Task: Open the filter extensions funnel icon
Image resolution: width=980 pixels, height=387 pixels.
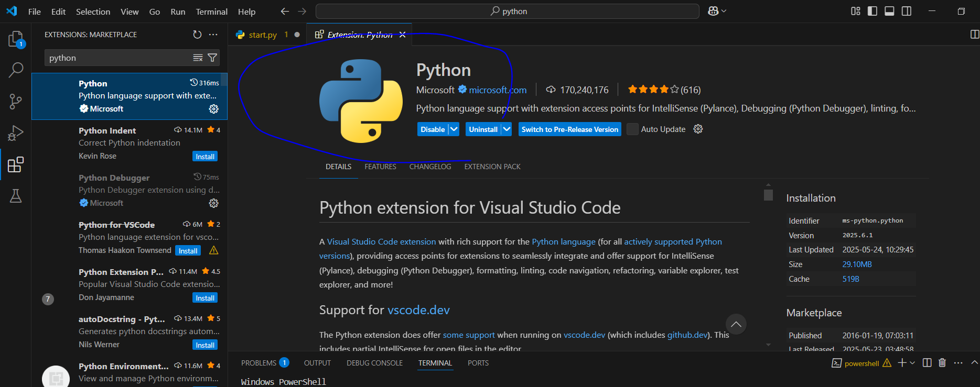Action: tap(212, 58)
